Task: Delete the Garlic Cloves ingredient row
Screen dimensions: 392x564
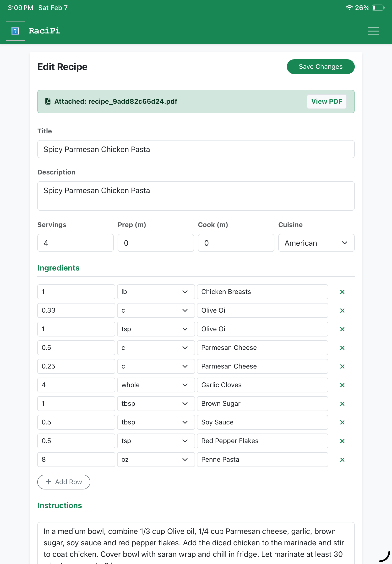Action: point(342,385)
